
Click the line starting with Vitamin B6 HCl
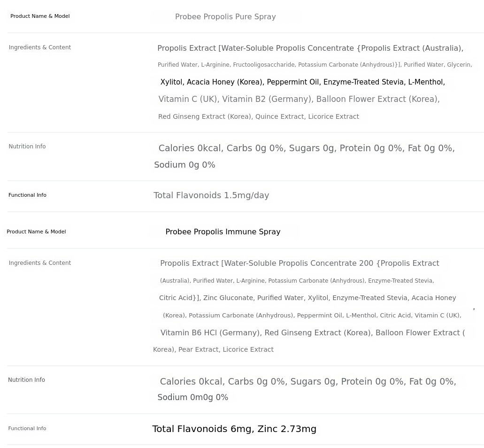pos(312,333)
